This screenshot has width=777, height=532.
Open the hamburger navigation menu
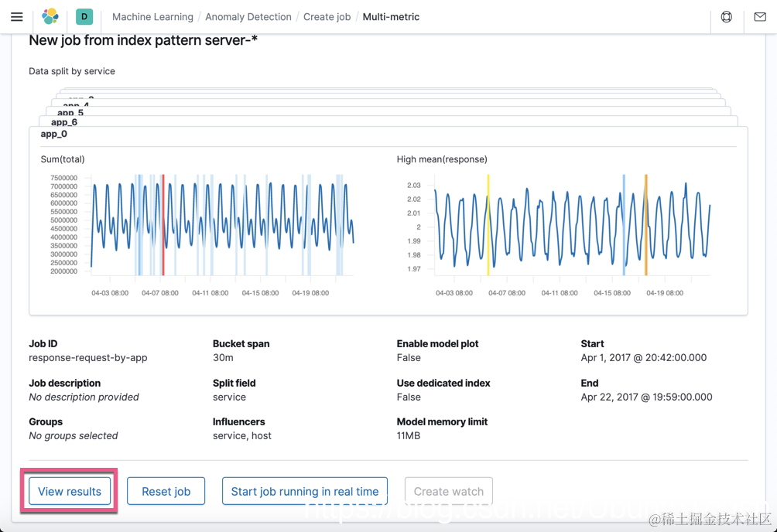(x=17, y=17)
